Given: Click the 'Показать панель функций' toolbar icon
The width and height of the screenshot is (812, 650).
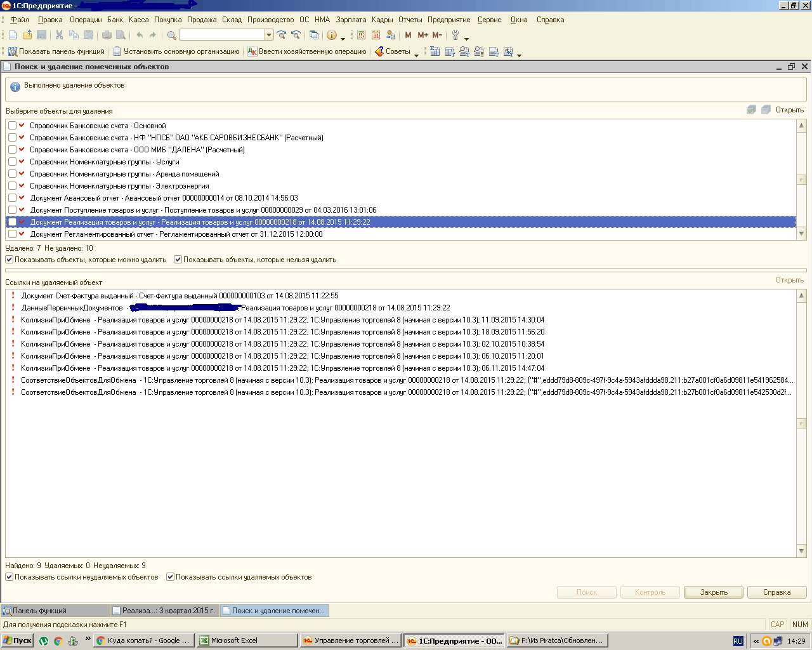Looking at the screenshot, I should click(x=13, y=51).
